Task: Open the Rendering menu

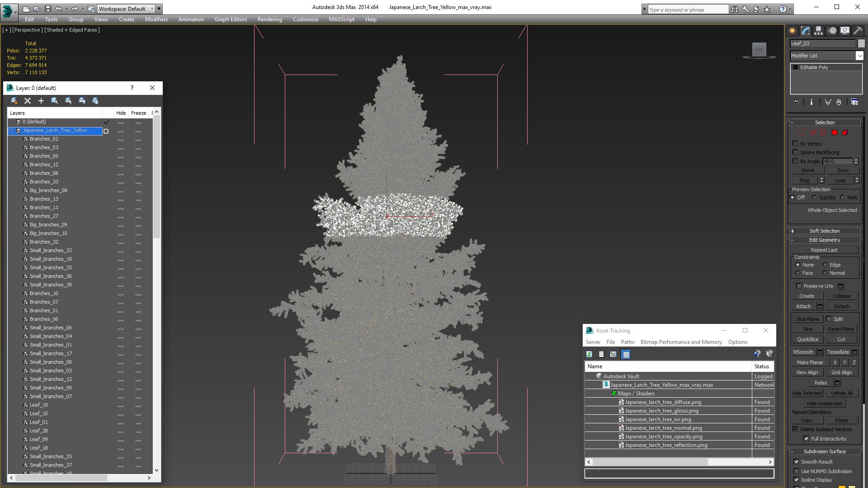Action: pos(269,19)
